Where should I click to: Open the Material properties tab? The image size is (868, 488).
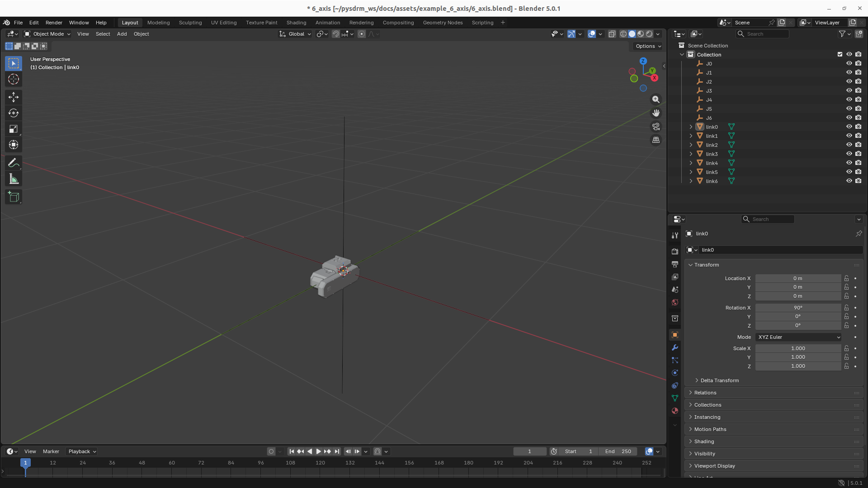(675, 411)
